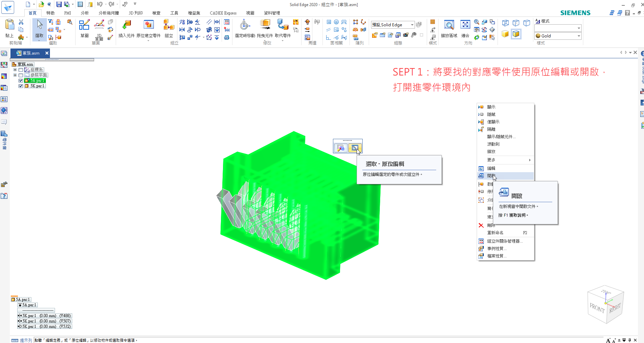Toggle the 參照平面 checkbox in tree
Image resolution: width=644 pixels, height=343 pixels.
pos(21,75)
